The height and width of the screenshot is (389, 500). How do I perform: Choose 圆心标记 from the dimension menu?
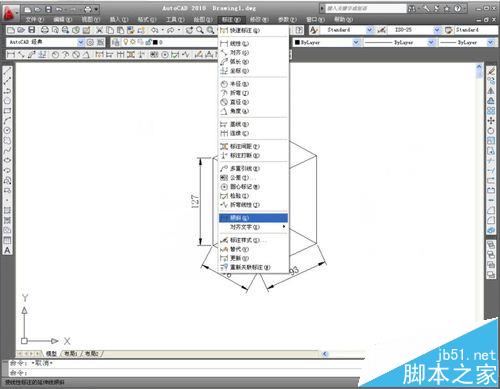tap(253, 187)
